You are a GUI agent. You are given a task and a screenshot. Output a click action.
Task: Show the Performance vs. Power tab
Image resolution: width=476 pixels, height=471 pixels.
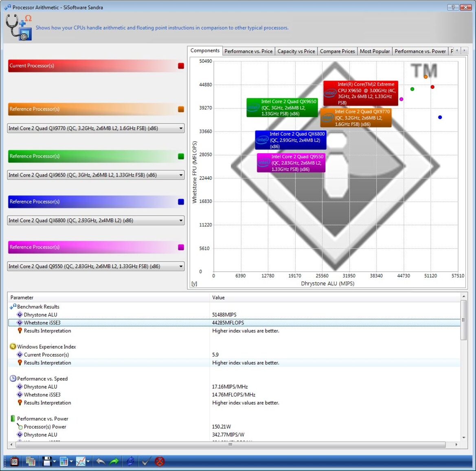coord(420,51)
